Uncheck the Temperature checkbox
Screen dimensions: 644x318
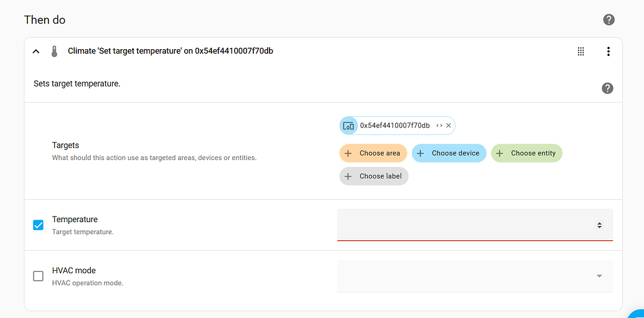coord(38,225)
